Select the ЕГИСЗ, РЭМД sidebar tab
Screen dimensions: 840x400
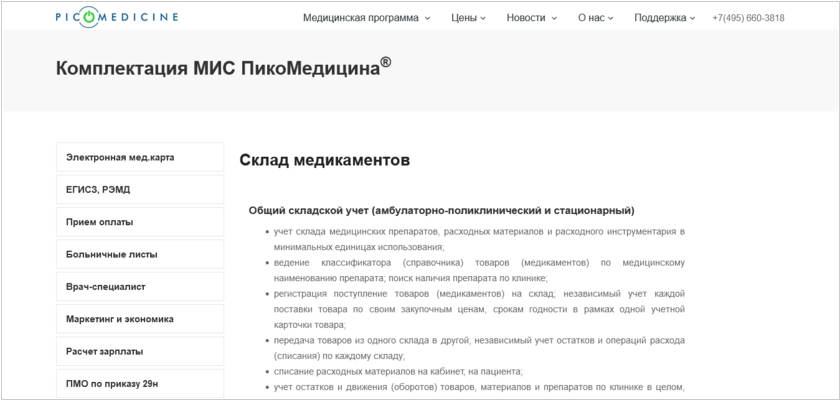pos(140,190)
